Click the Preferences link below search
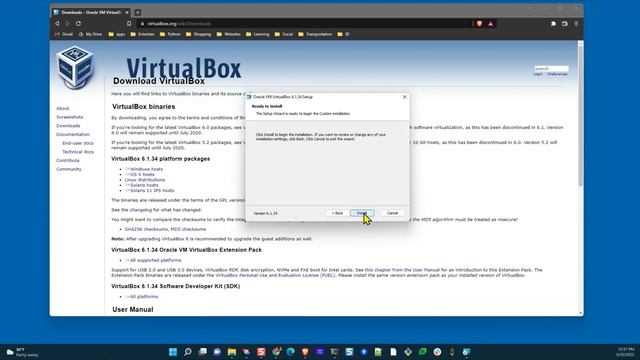This screenshot has width=640, height=360. click(x=558, y=74)
